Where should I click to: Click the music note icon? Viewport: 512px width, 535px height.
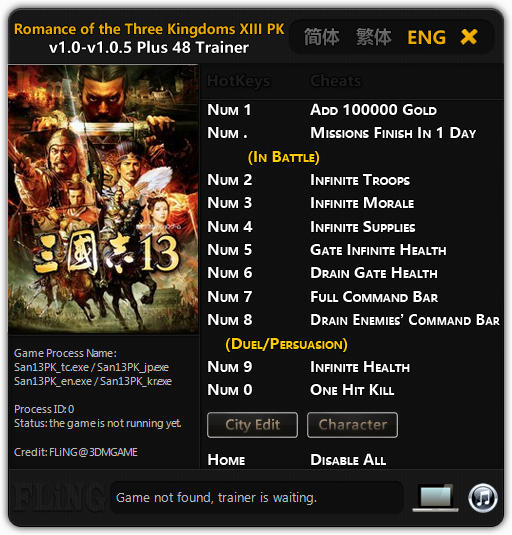click(483, 498)
